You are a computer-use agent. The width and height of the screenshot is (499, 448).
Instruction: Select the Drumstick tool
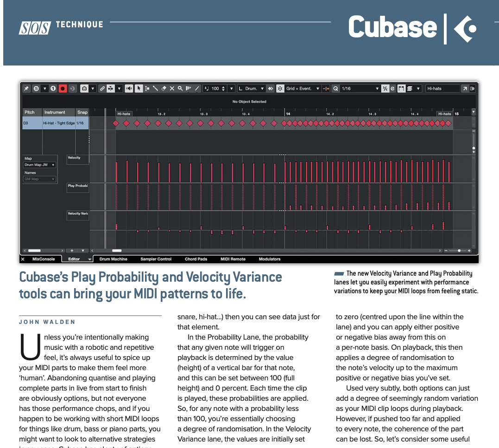click(x=155, y=88)
